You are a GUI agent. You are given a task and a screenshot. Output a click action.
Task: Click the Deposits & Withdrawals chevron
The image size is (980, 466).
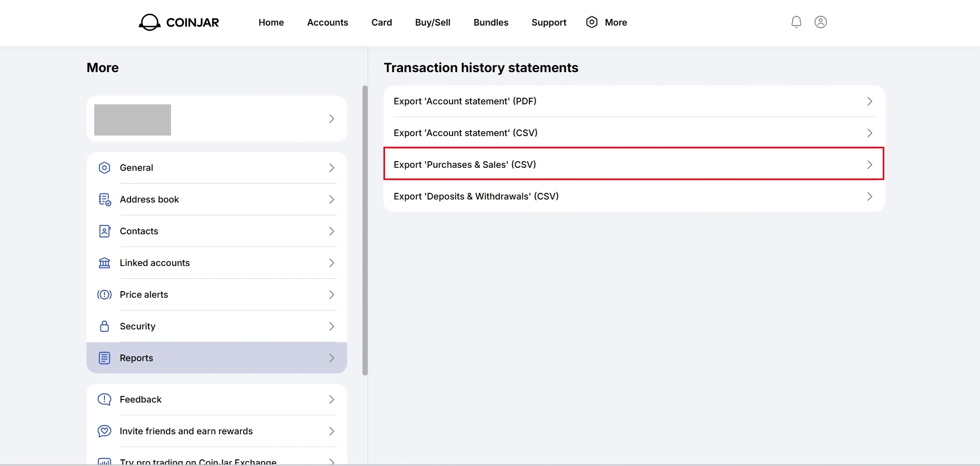tap(869, 196)
